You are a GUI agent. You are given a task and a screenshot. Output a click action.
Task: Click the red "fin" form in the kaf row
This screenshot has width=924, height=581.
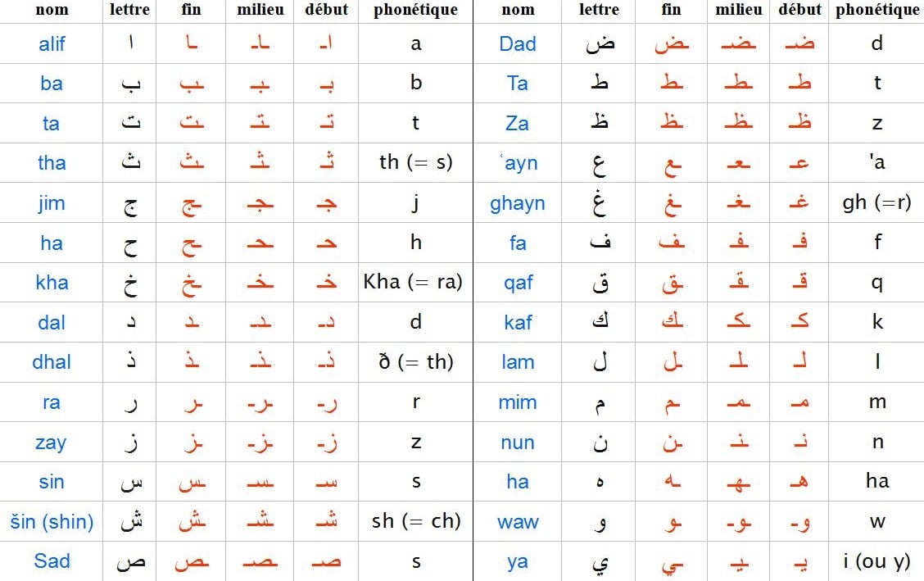click(672, 322)
